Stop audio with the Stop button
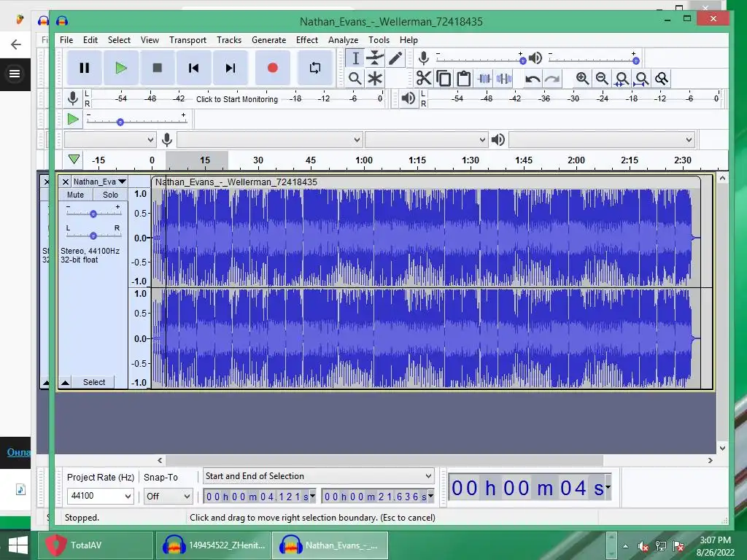747x560 pixels. coord(158,68)
